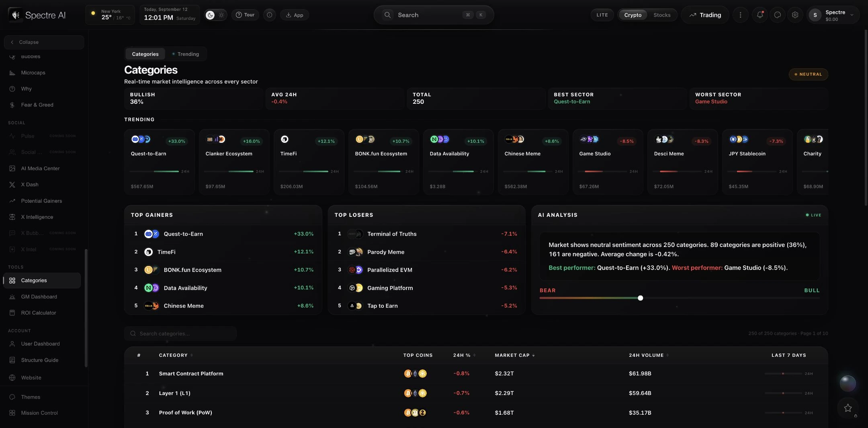Switch to dark moon theme toggle
The height and width of the screenshot is (428, 868).
(210, 15)
